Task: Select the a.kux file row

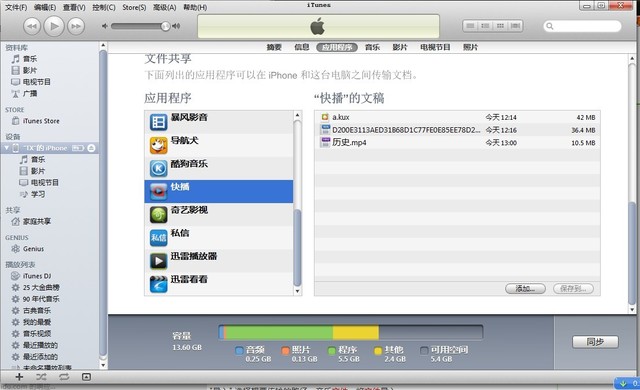Action: [457, 117]
